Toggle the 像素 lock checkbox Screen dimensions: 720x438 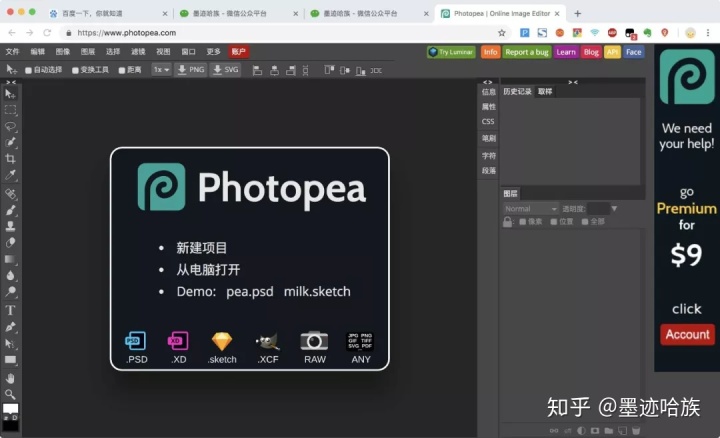coord(523,222)
